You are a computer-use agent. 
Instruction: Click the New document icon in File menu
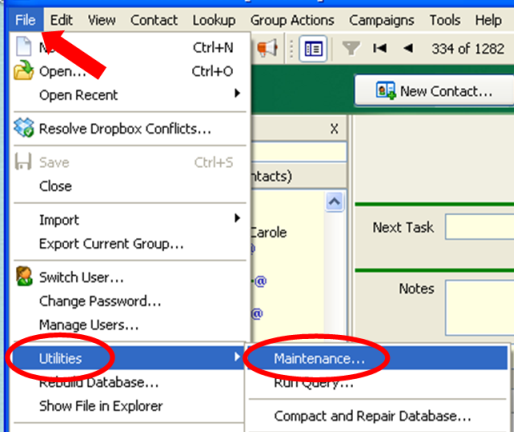(24, 46)
